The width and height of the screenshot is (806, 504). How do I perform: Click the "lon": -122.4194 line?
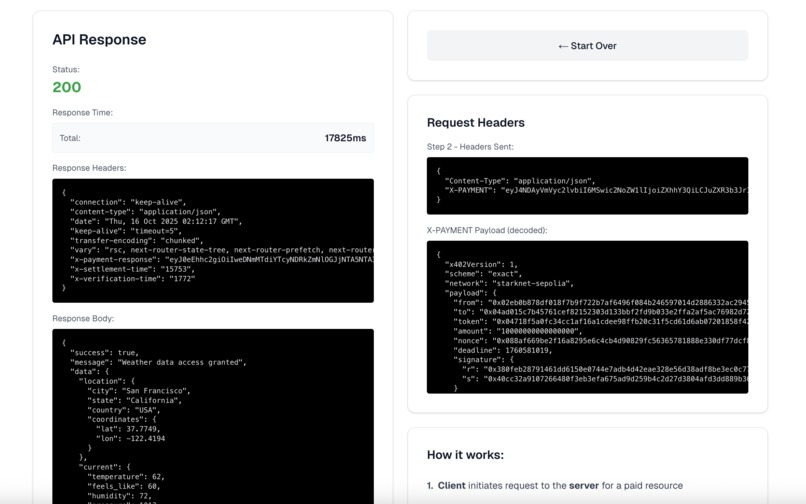131,439
